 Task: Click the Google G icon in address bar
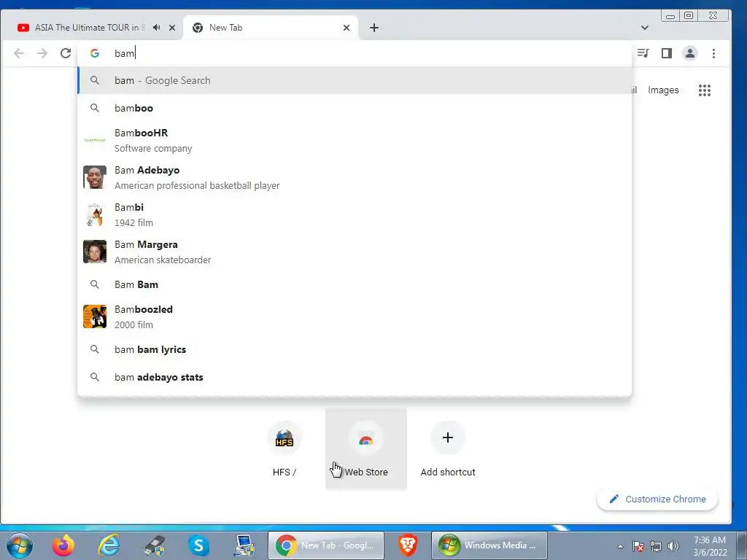pyautogui.click(x=95, y=53)
